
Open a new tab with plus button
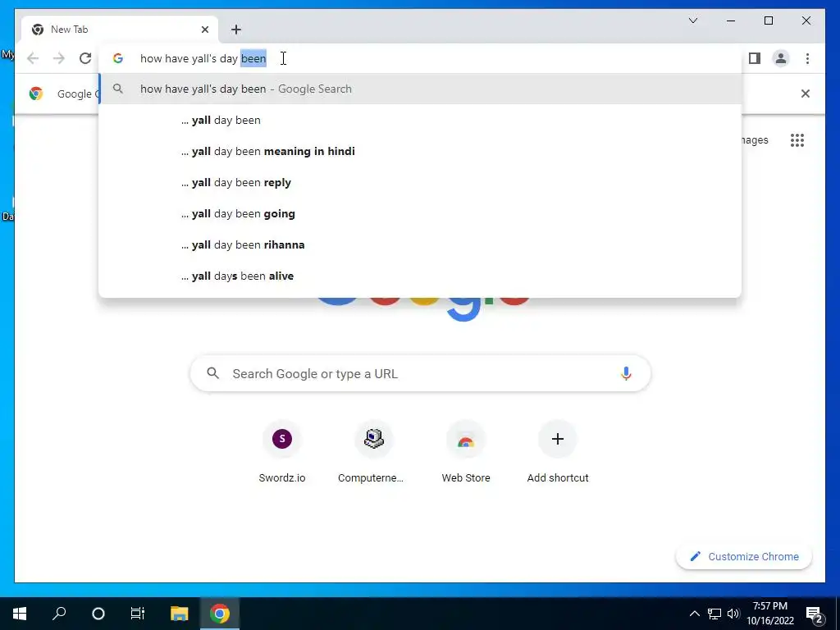pyautogui.click(x=236, y=30)
